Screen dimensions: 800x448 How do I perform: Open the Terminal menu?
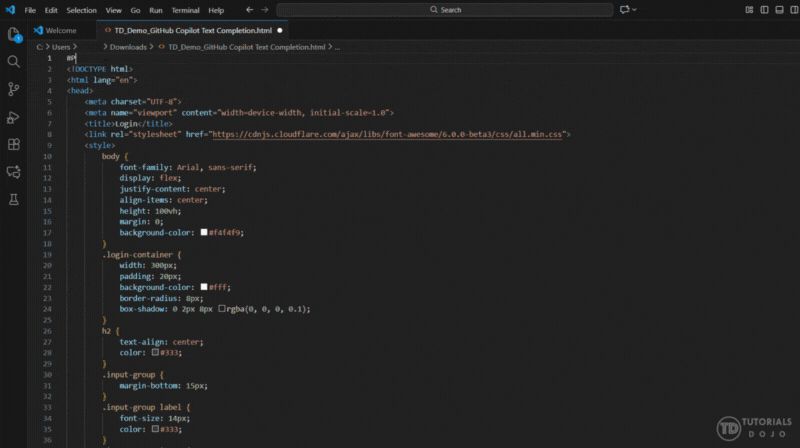tap(185, 10)
